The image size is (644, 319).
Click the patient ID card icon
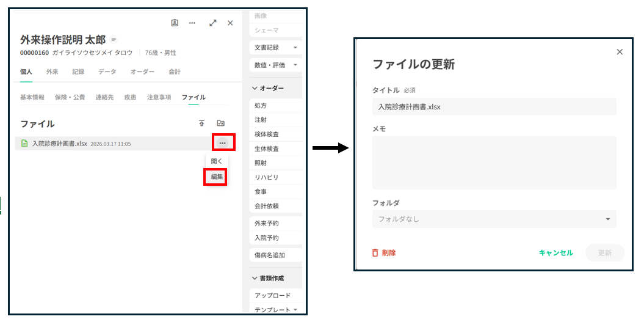pyautogui.click(x=175, y=23)
